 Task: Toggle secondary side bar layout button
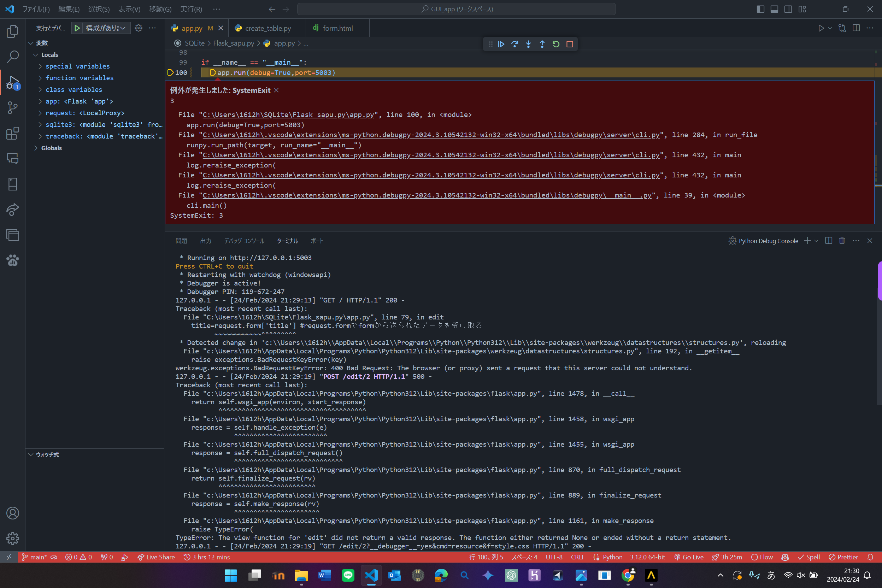788,9
